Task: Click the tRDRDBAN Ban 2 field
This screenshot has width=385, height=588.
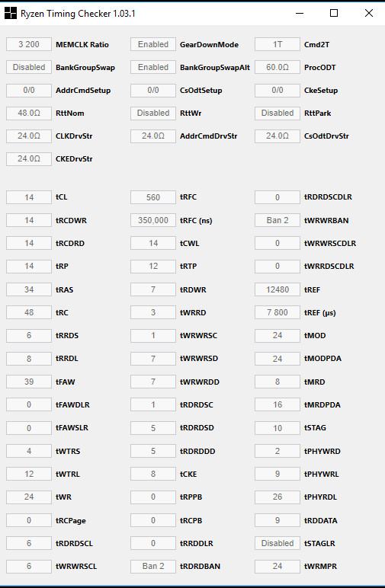Action: click(153, 566)
